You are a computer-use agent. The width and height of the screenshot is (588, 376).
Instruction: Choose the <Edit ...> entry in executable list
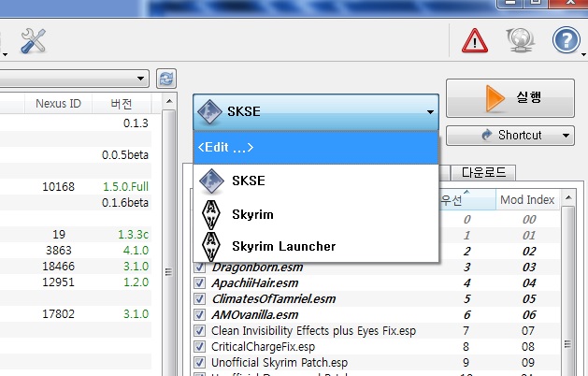pyautogui.click(x=316, y=148)
